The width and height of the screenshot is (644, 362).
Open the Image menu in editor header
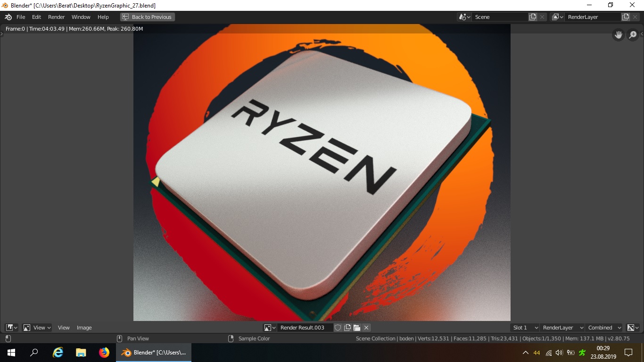click(84, 328)
